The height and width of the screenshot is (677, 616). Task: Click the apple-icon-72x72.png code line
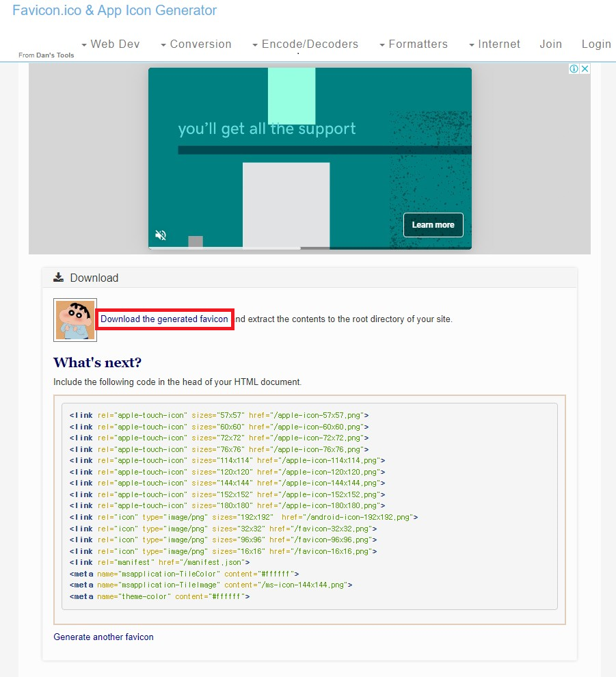point(219,438)
